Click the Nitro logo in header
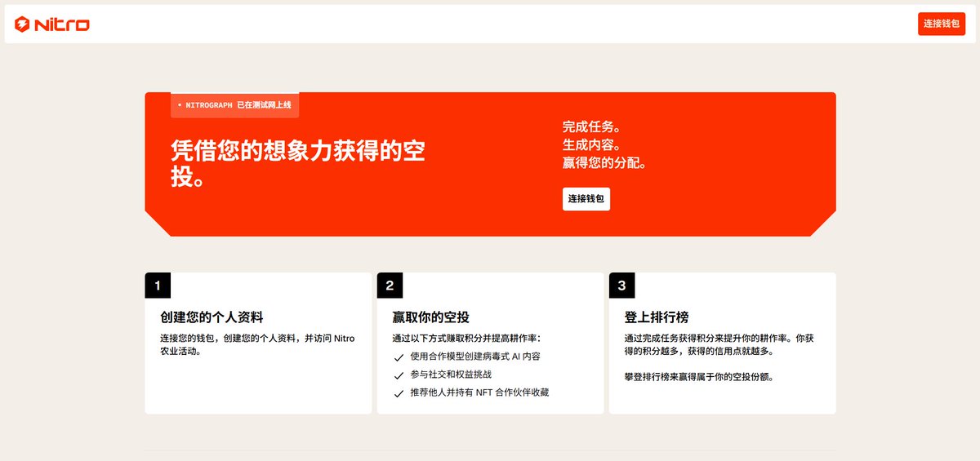980x461 pixels. point(52,24)
